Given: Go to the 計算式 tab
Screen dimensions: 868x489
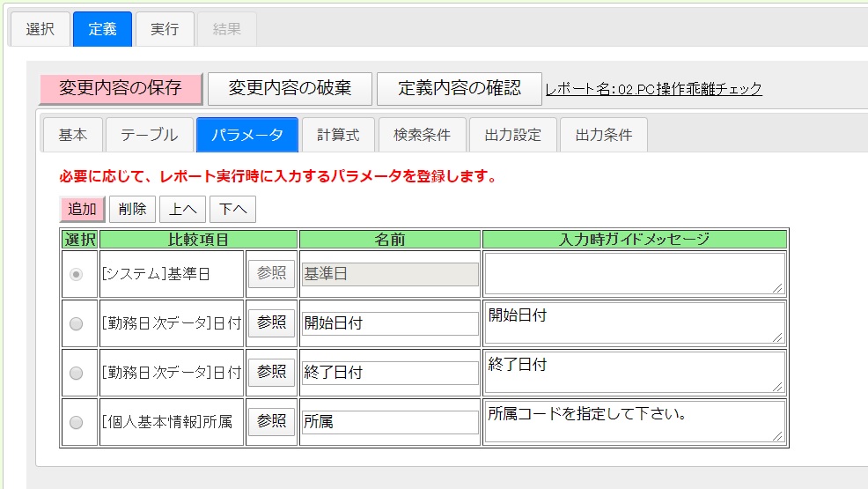Looking at the screenshot, I should coord(338,135).
